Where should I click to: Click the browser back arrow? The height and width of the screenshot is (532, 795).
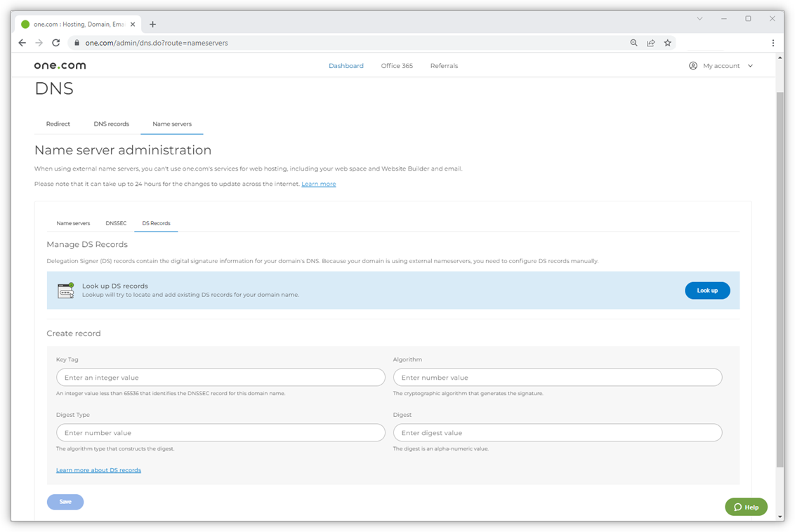(x=22, y=43)
